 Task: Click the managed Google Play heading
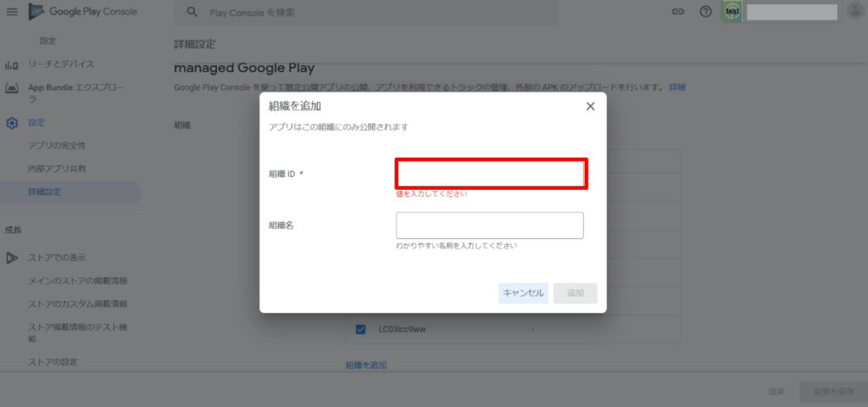click(x=244, y=69)
